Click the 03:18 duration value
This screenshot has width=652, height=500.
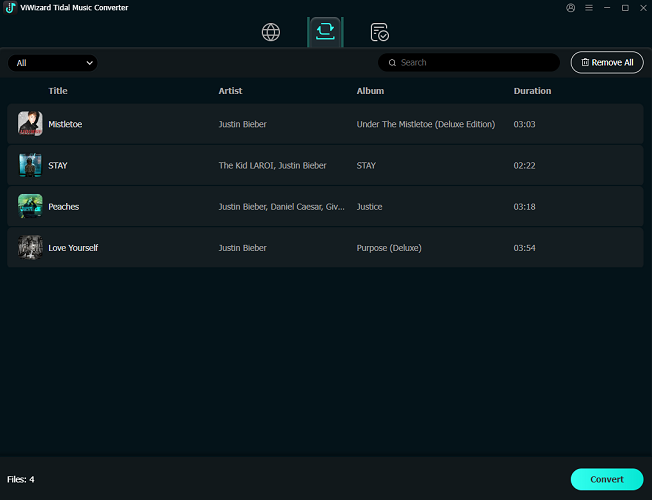(524, 207)
